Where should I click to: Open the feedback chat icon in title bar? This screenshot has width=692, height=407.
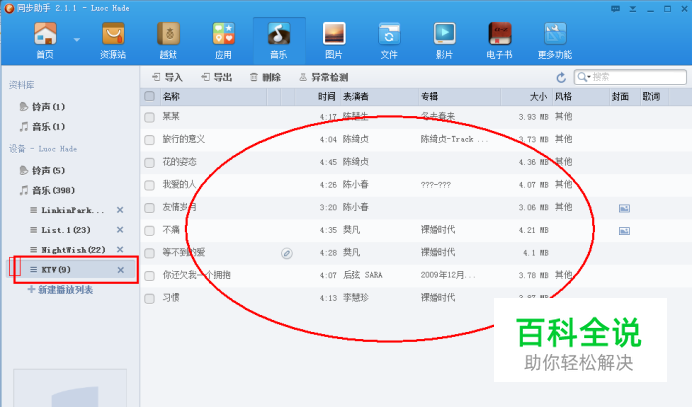pos(615,9)
